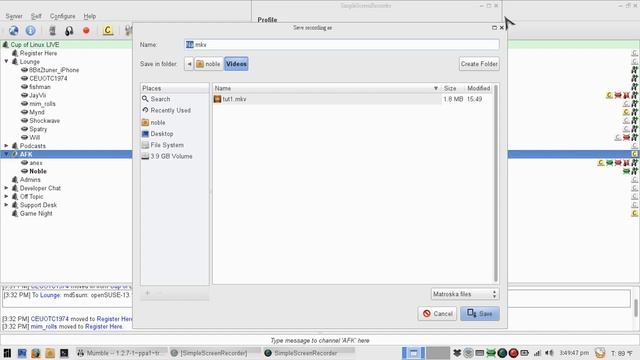Select the Admins channel

click(30, 180)
